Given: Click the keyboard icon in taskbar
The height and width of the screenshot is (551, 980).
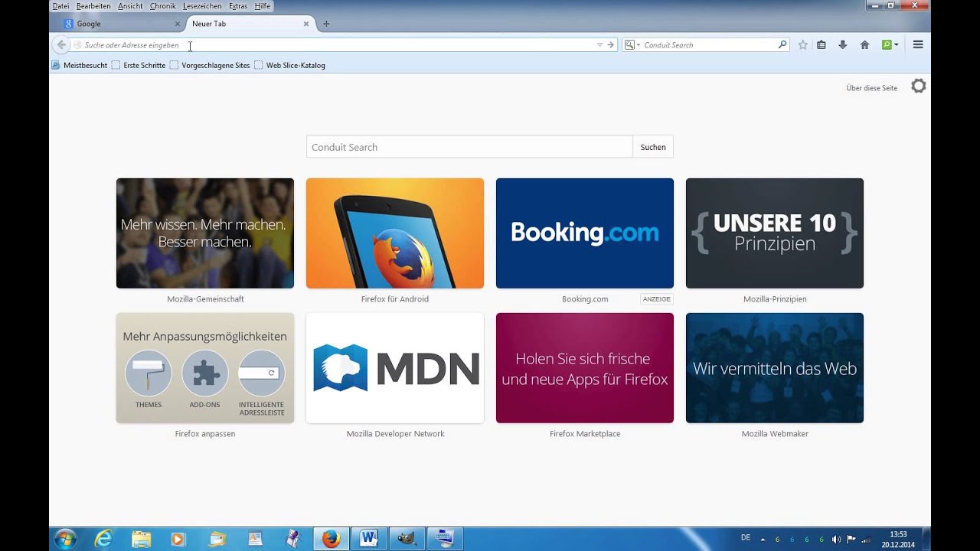Looking at the screenshot, I should click(x=444, y=539).
